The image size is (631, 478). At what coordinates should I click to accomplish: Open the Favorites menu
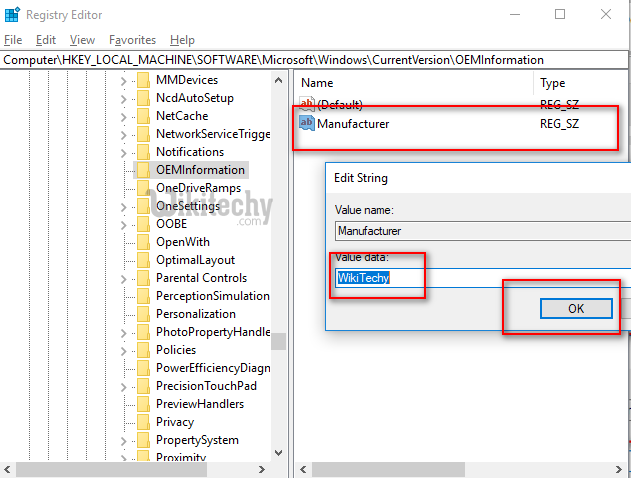pos(132,40)
